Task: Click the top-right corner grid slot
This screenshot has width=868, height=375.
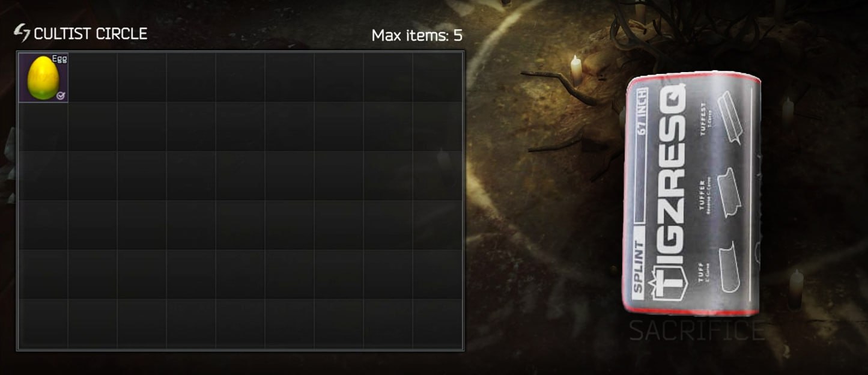Action: pyautogui.click(x=437, y=78)
